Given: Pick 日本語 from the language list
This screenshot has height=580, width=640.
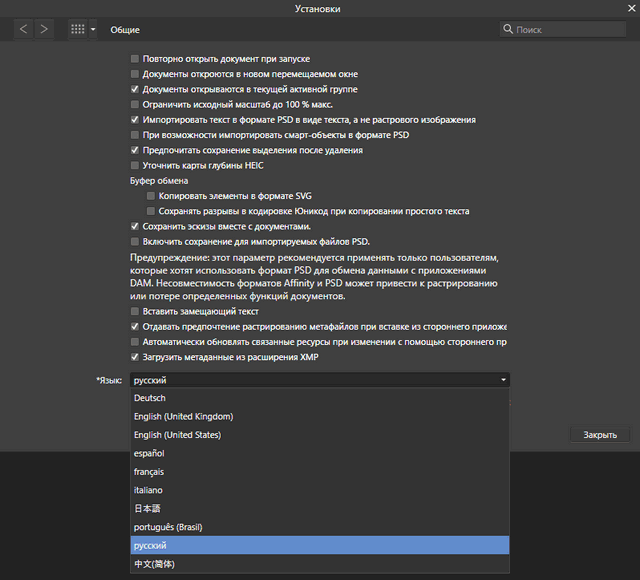Looking at the screenshot, I should pyautogui.click(x=148, y=509).
